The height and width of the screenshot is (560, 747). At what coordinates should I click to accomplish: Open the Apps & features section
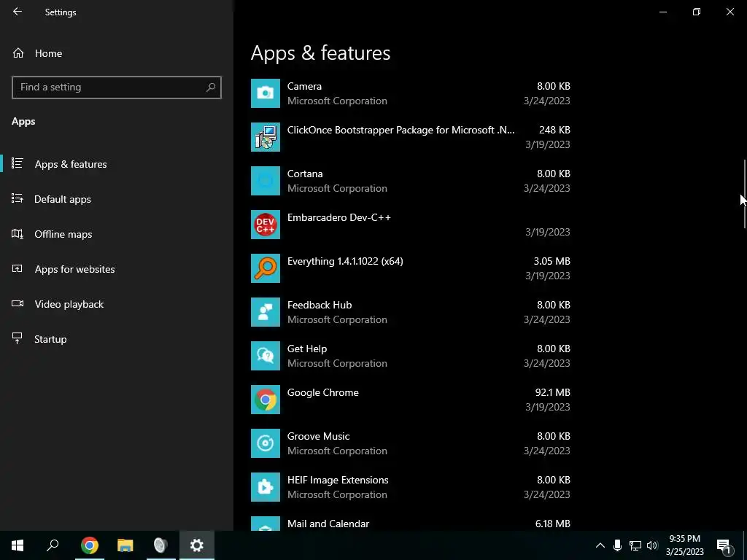[x=117, y=164]
